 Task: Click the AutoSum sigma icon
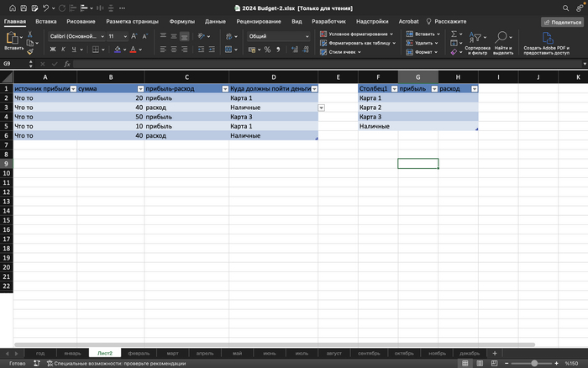[454, 34]
